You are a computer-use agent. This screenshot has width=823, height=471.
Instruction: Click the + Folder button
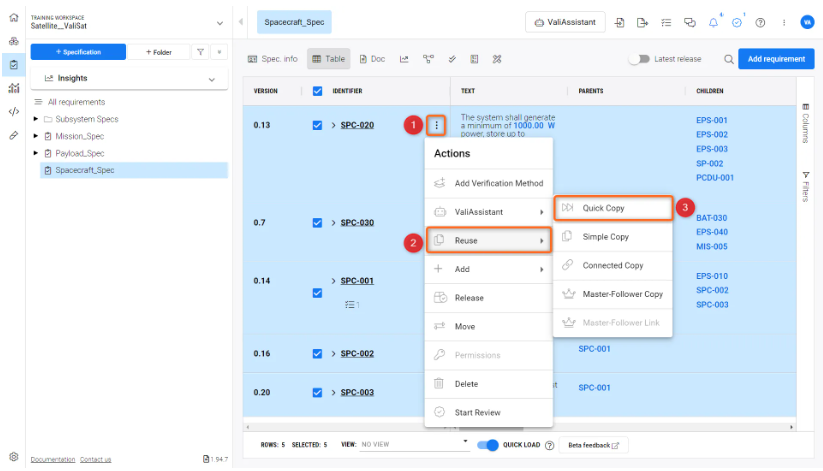pos(159,52)
